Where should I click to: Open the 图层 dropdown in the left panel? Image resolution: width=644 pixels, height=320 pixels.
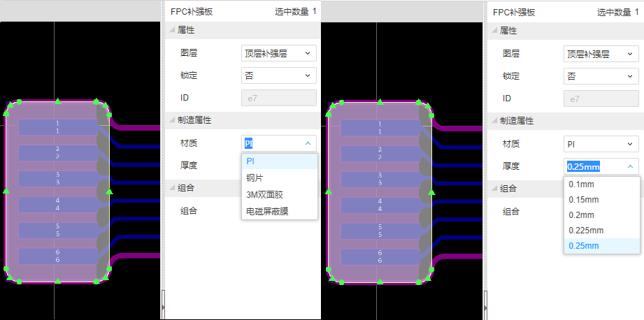[x=278, y=53]
